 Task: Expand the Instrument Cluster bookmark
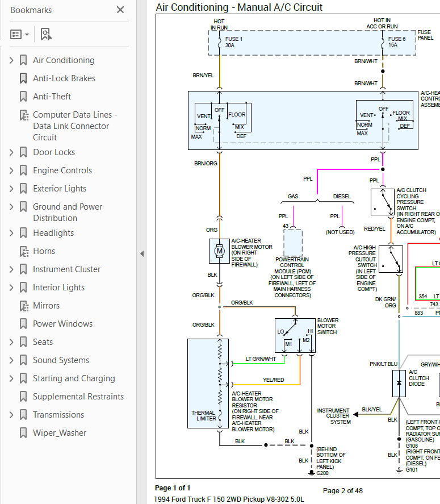point(11,269)
